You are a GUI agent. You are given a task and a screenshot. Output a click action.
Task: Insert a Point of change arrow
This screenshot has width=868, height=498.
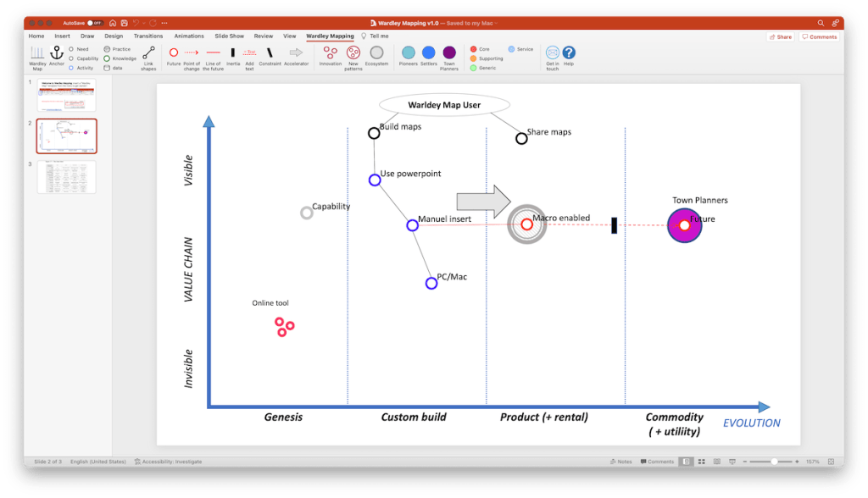(x=191, y=54)
